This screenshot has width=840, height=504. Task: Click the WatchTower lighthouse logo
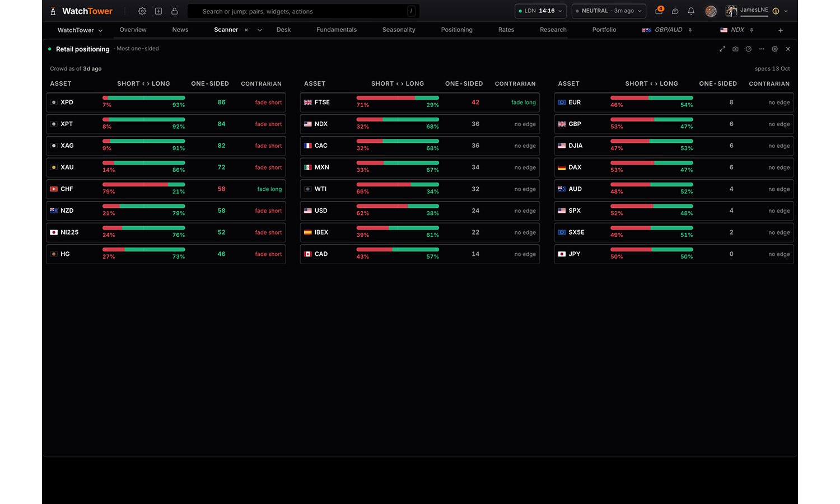pos(53,11)
